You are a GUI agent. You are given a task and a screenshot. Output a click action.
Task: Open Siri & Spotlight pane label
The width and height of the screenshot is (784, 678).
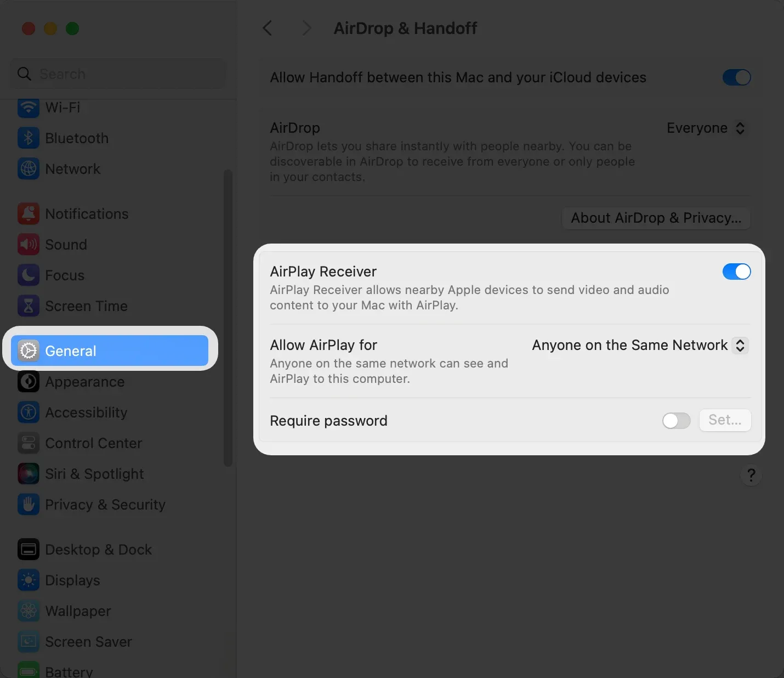point(94,474)
